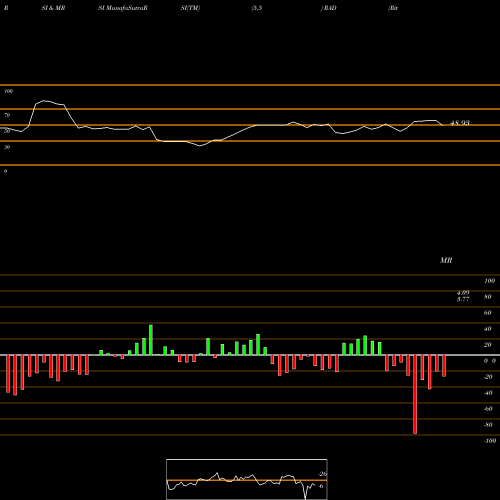Image resolution: width=500 pixels, height=500 pixels.
Task: Click the '40' axis label on lower chart
Action: (488, 329)
